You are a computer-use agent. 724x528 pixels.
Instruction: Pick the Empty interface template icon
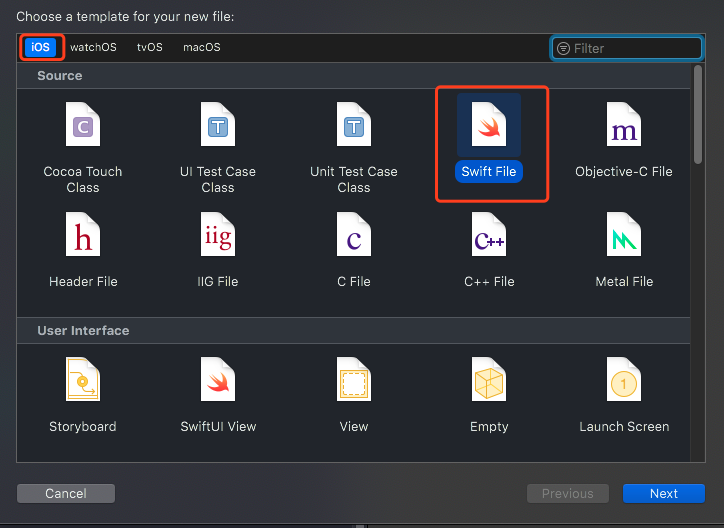click(x=489, y=379)
